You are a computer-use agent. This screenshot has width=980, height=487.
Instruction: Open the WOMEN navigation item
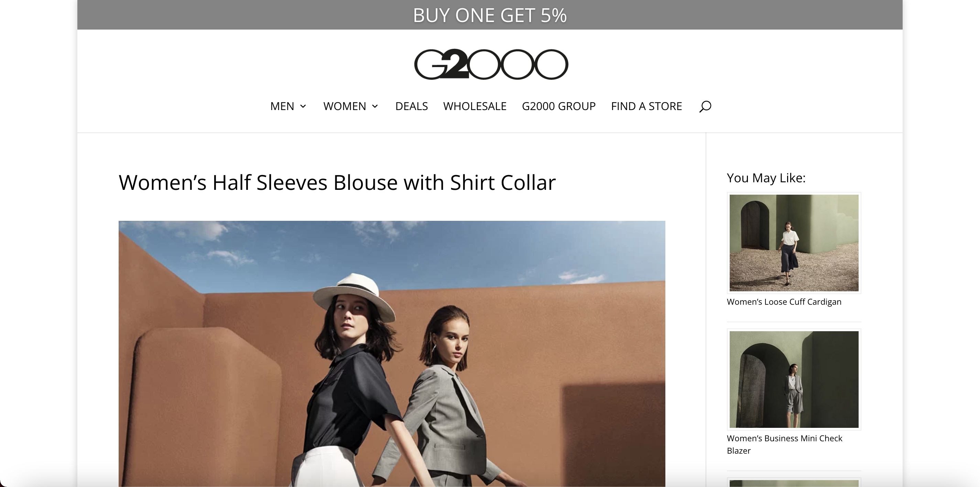(x=345, y=106)
